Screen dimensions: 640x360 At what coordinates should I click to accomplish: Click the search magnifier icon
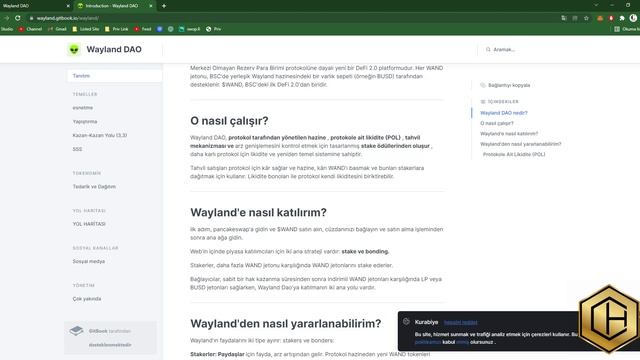coord(488,49)
